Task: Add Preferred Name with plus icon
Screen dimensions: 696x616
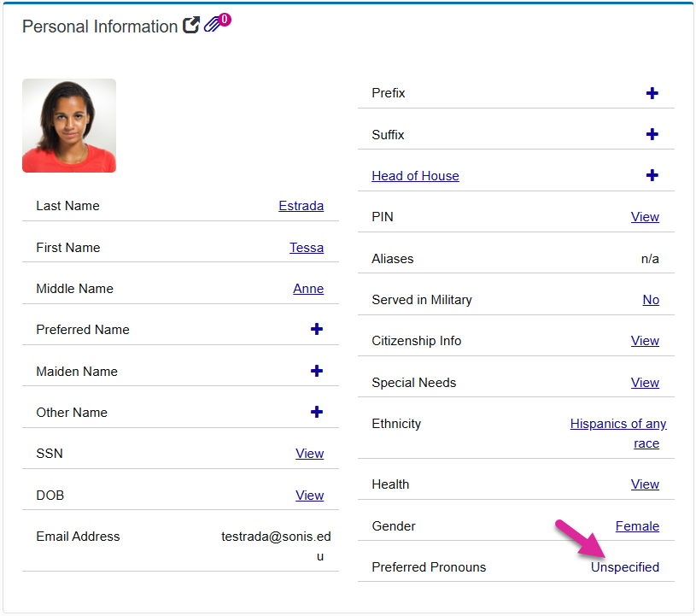Action: pos(316,329)
